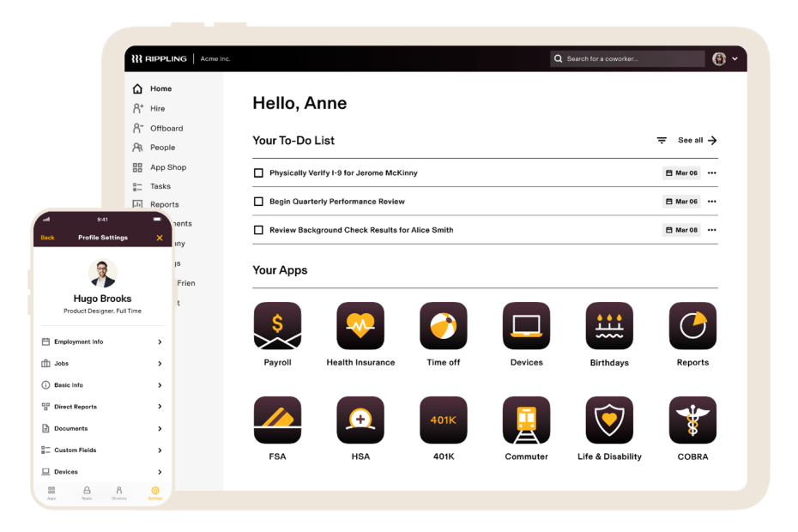The image size is (798, 532).
Task: Click Product Designer, Full Time text
Action: click(102, 311)
